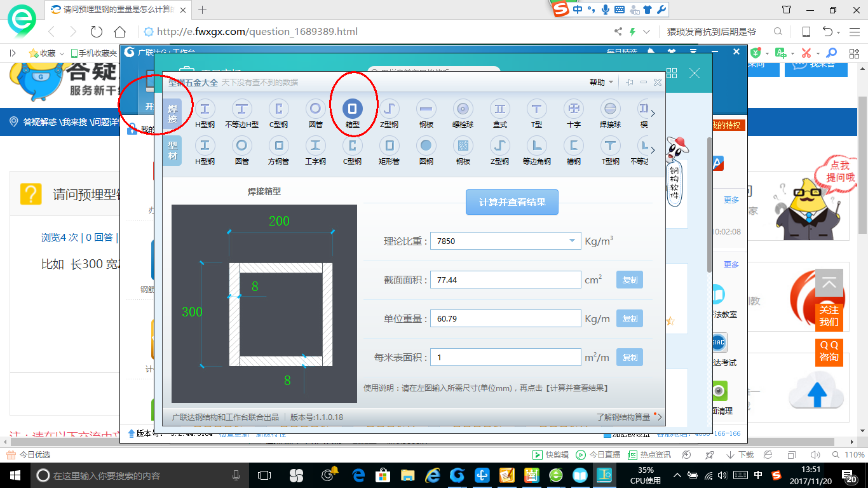Select 方钢管 square tube icon
Image resolution: width=868 pixels, height=488 pixels.
278,146
